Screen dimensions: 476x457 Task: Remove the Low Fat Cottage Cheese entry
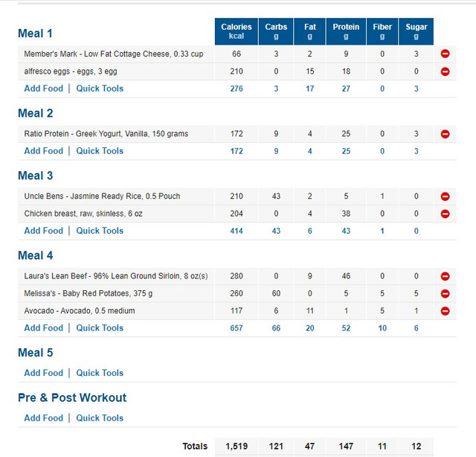[445, 54]
